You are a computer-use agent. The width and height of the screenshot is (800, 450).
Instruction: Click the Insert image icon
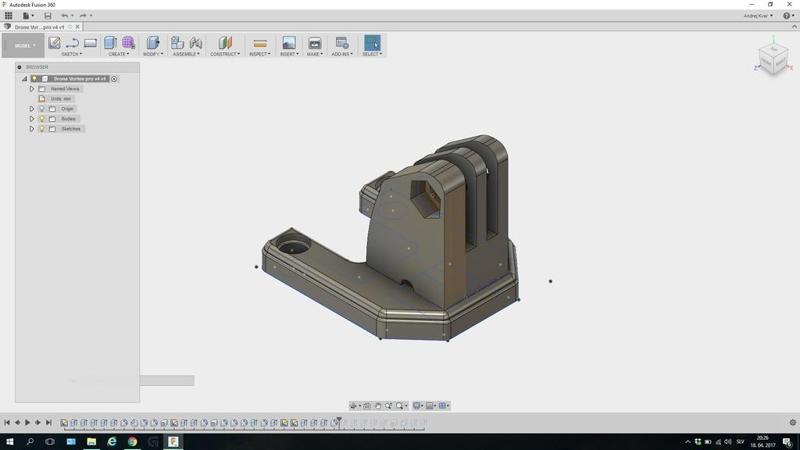[289, 43]
